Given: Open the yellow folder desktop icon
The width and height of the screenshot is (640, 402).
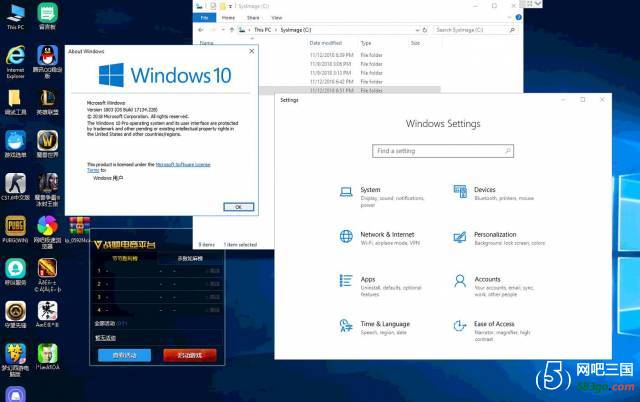Looking at the screenshot, I should (x=16, y=102).
